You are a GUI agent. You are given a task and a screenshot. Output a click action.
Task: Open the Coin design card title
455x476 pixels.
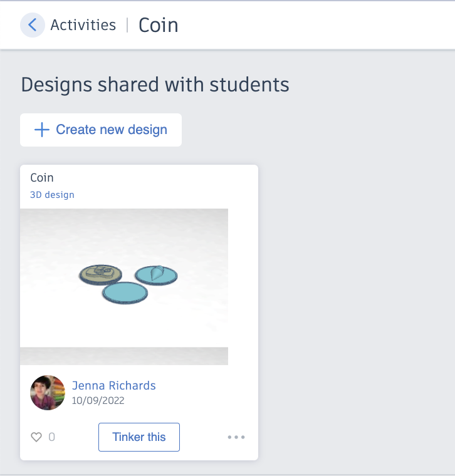click(x=42, y=178)
